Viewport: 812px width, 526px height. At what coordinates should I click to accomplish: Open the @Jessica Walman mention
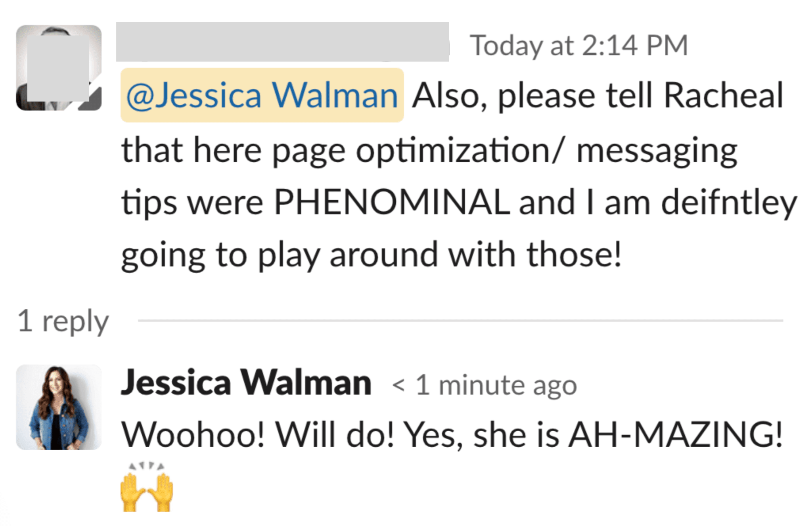262,95
